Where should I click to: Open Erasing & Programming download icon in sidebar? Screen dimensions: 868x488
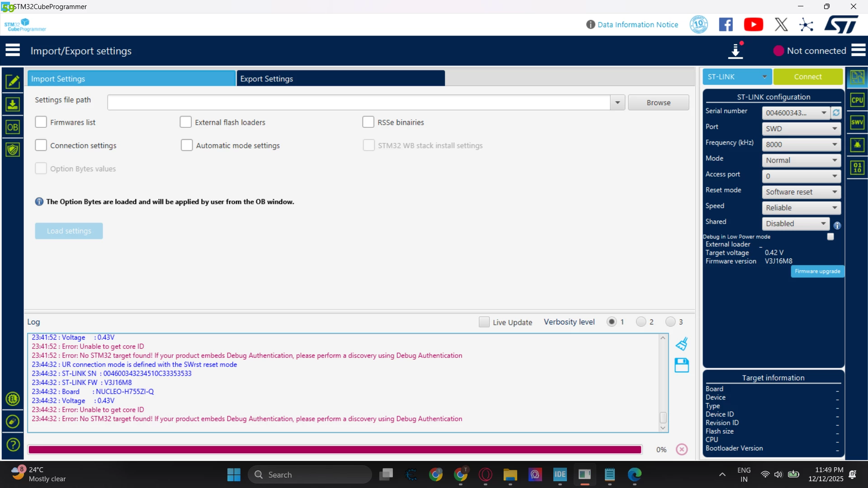click(13, 105)
